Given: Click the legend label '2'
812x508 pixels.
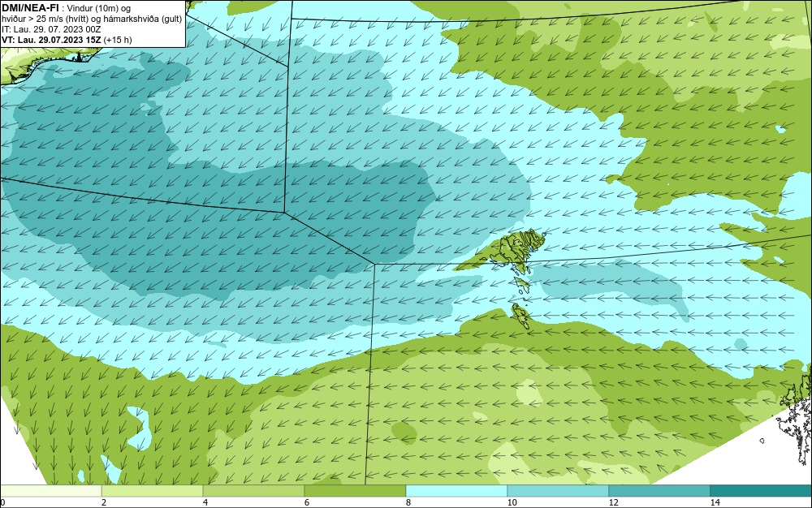Looking at the screenshot, I should pyautogui.click(x=104, y=502).
